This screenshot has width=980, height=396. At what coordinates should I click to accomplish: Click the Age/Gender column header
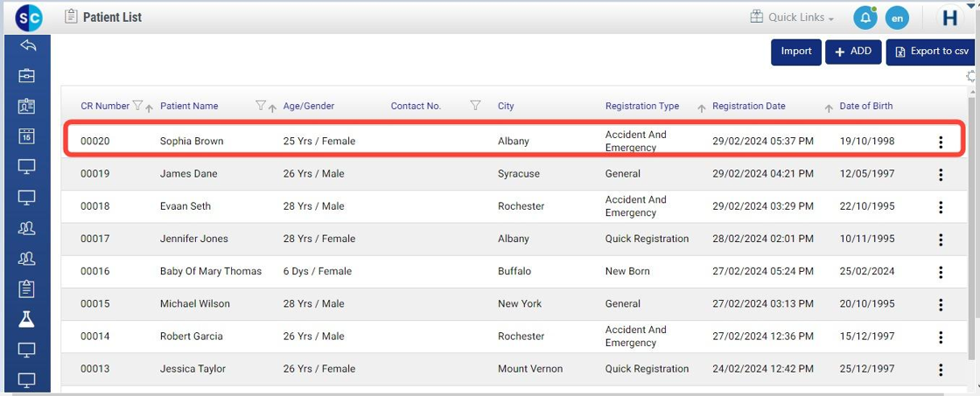[309, 106]
